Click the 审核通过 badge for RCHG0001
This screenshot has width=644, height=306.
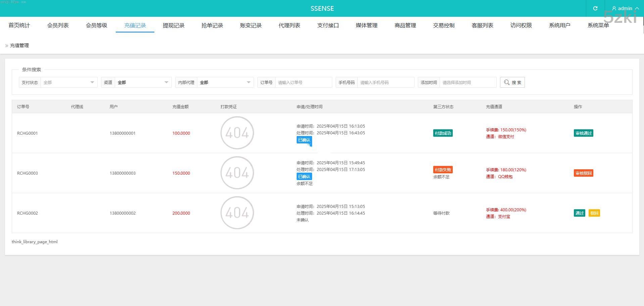(583, 133)
